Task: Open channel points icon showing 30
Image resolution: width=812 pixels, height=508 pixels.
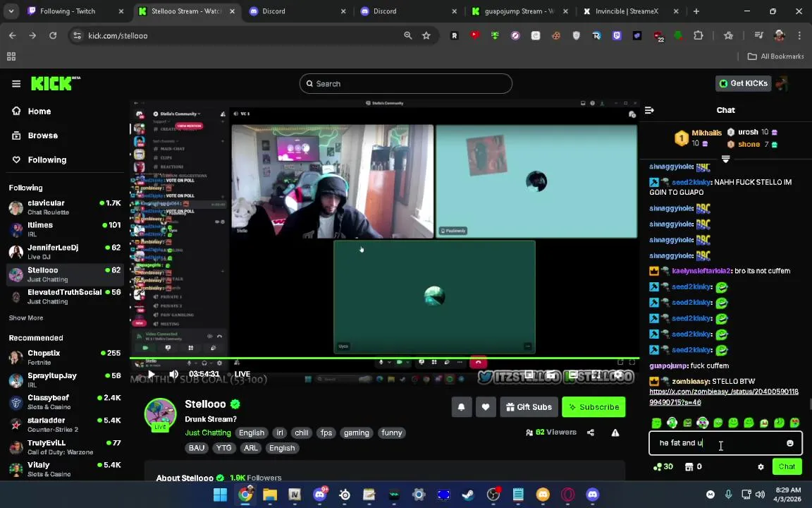Action: 663,466
